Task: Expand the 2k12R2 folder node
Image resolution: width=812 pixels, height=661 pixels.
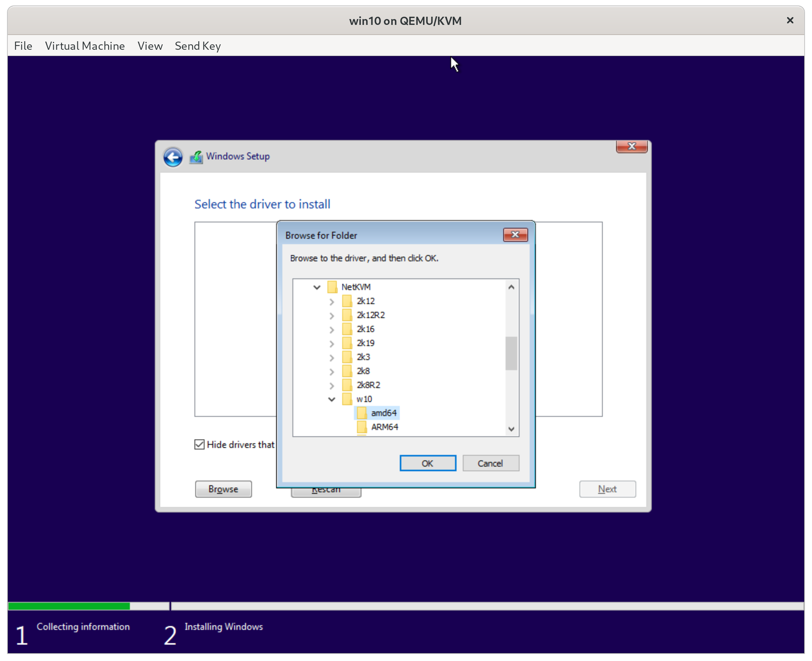Action: [x=332, y=315]
